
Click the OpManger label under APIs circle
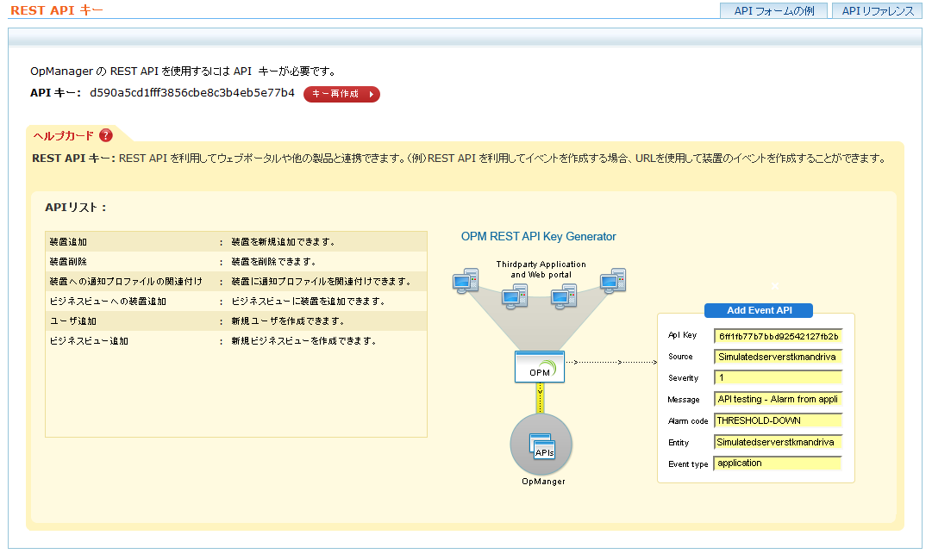point(543,481)
